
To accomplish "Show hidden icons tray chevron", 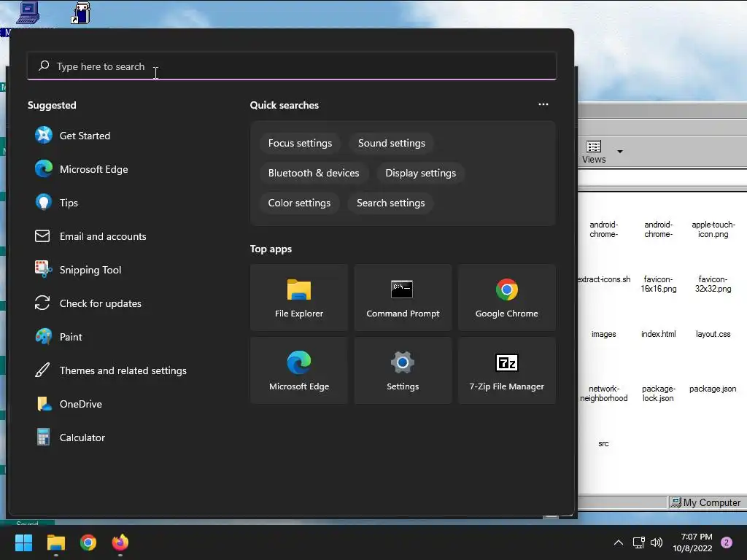I will coord(619,542).
